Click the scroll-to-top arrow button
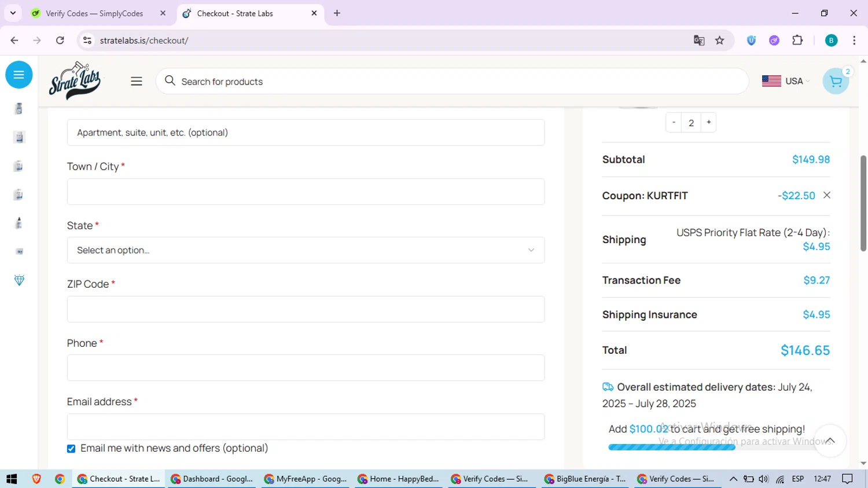Viewport: 868px width, 488px height. (830, 441)
